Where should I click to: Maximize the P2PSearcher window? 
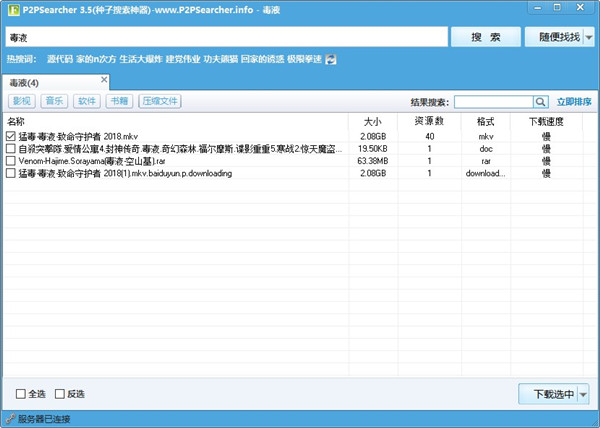click(558, 8)
